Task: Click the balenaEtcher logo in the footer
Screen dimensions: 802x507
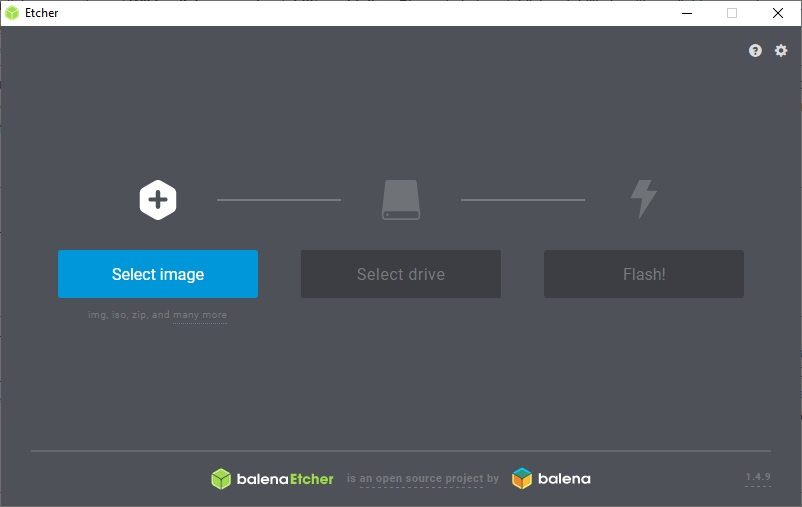Action: click(x=272, y=479)
